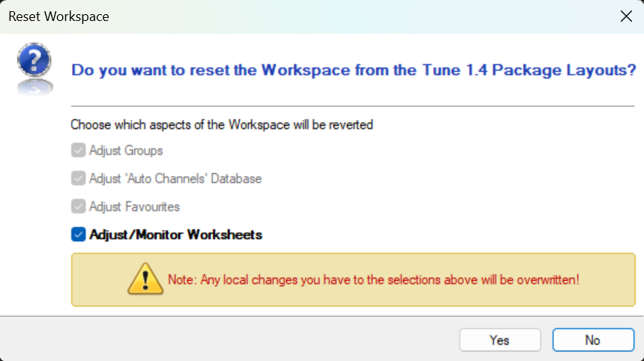Click the horizontal divider below the heading

[x=352, y=106]
